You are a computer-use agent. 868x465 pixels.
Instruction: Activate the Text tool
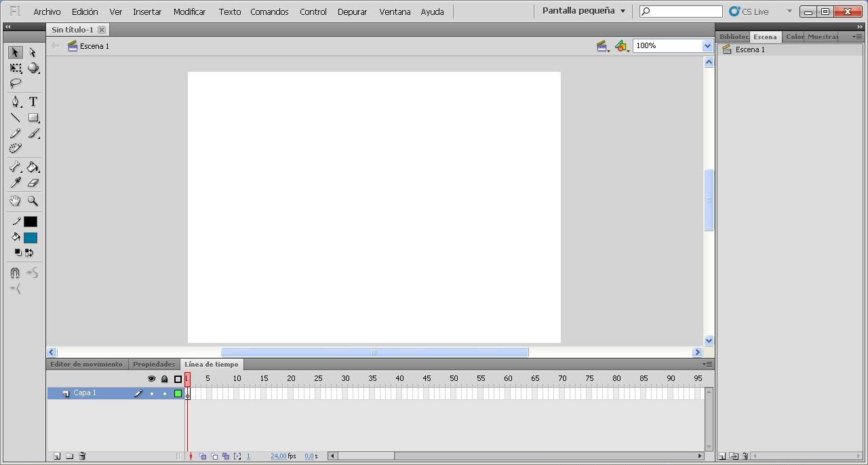tap(32, 102)
